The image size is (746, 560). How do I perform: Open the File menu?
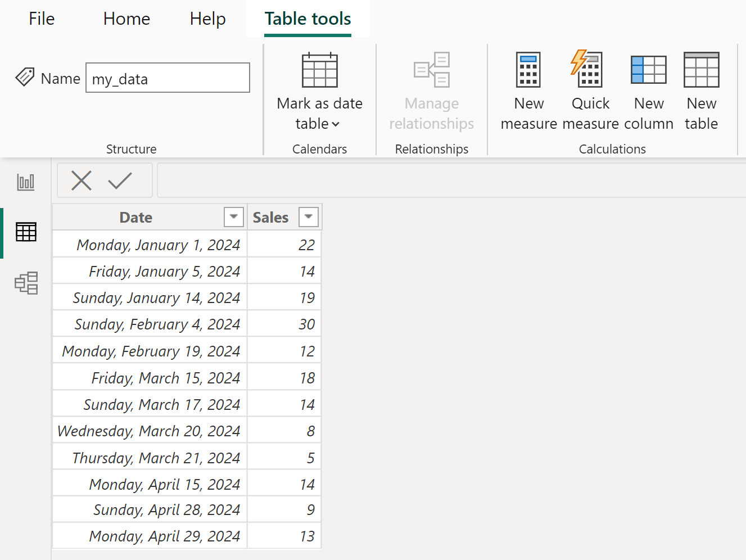pyautogui.click(x=41, y=19)
